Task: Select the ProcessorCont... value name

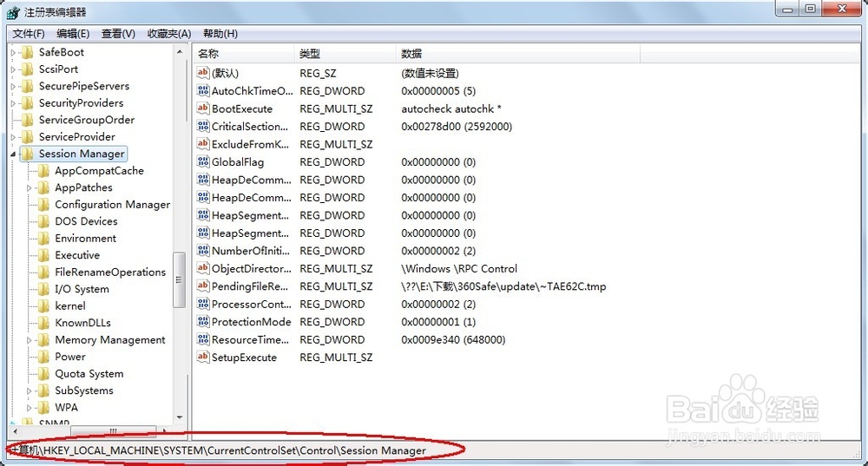Action: pyautogui.click(x=252, y=305)
